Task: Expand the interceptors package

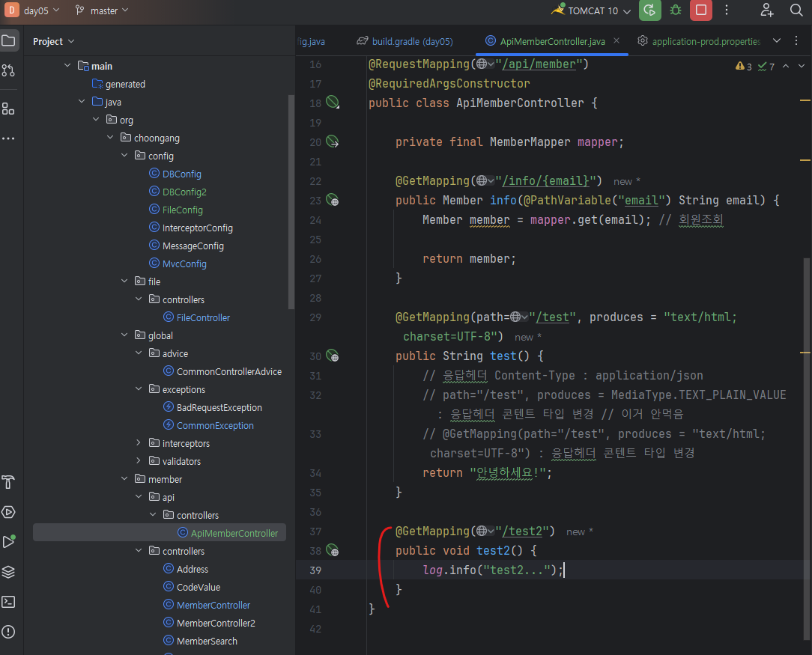Action: tap(139, 443)
